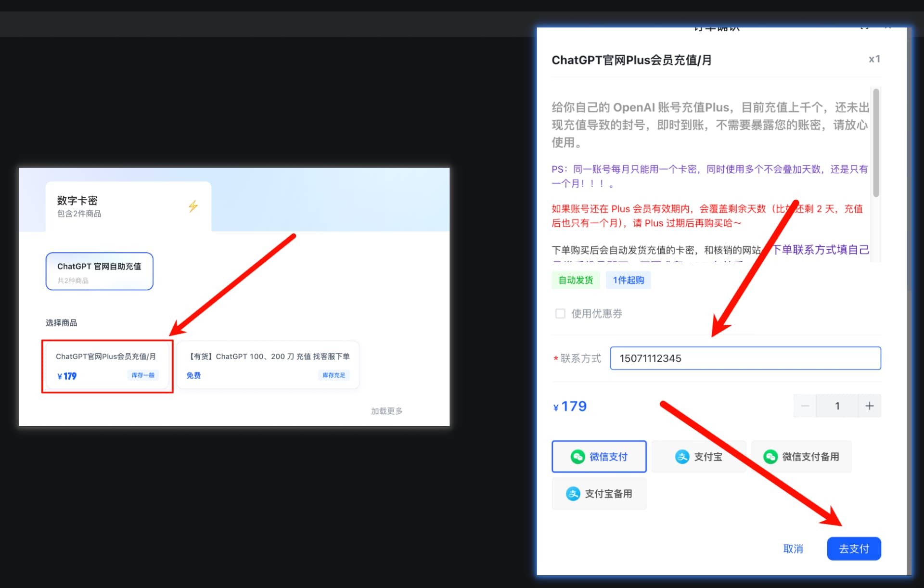
Task: Select the 数字卡密 category tab
Action: pyautogui.click(x=128, y=206)
